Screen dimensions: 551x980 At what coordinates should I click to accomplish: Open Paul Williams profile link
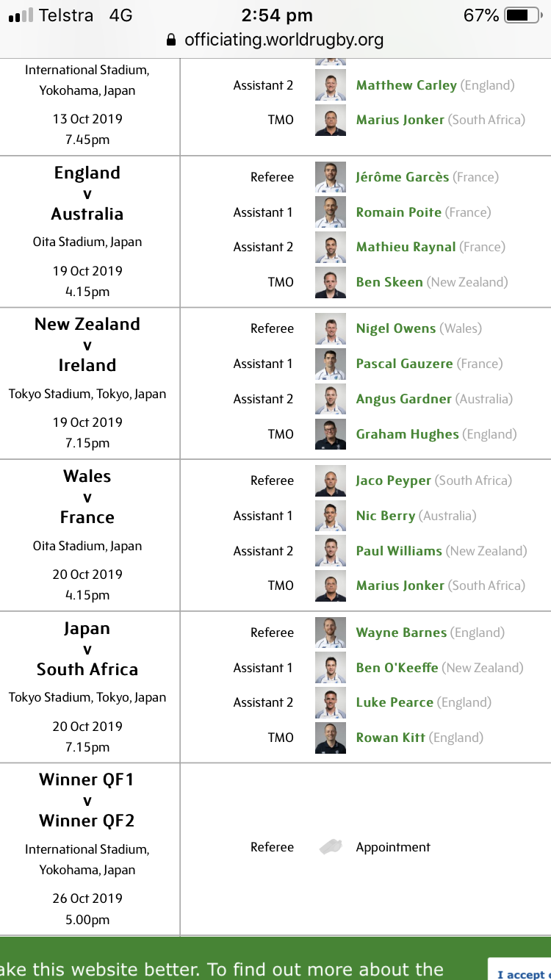[399, 551]
